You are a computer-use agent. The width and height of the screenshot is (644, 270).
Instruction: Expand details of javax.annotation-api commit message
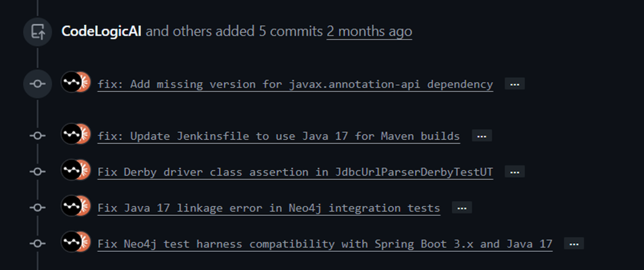pyautogui.click(x=515, y=84)
